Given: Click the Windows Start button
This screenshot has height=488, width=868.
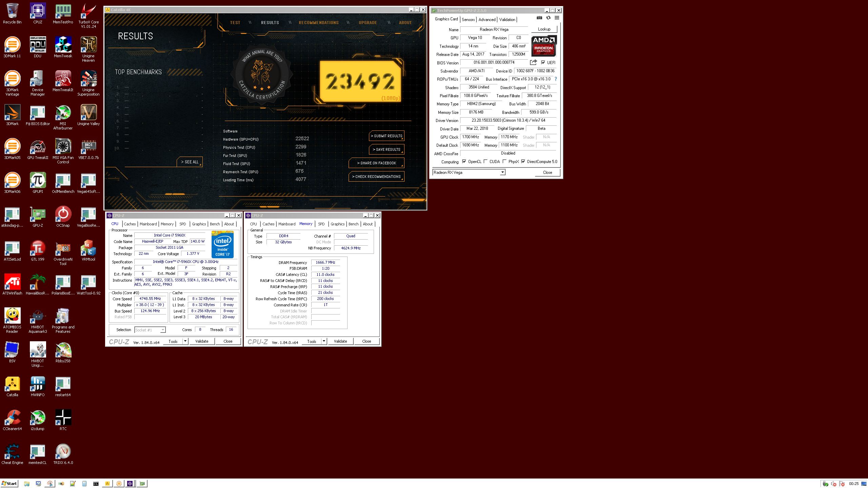Looking at the screenshot, I should 9,484.
